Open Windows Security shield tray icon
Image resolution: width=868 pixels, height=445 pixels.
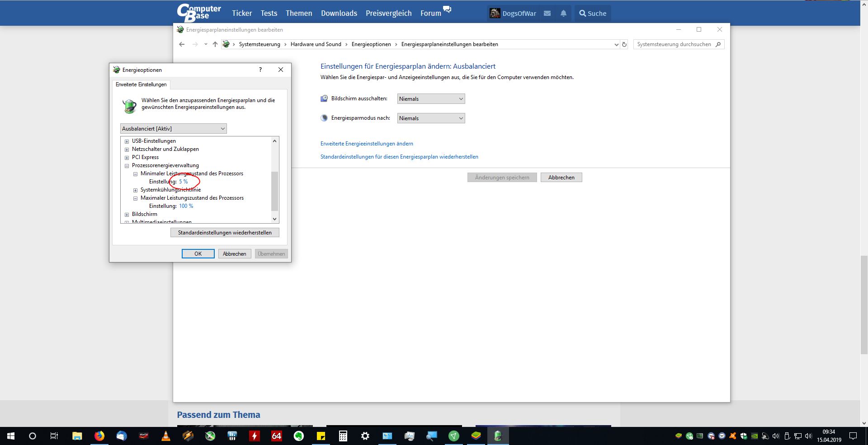pyautogui.click(x=744, y=436)
